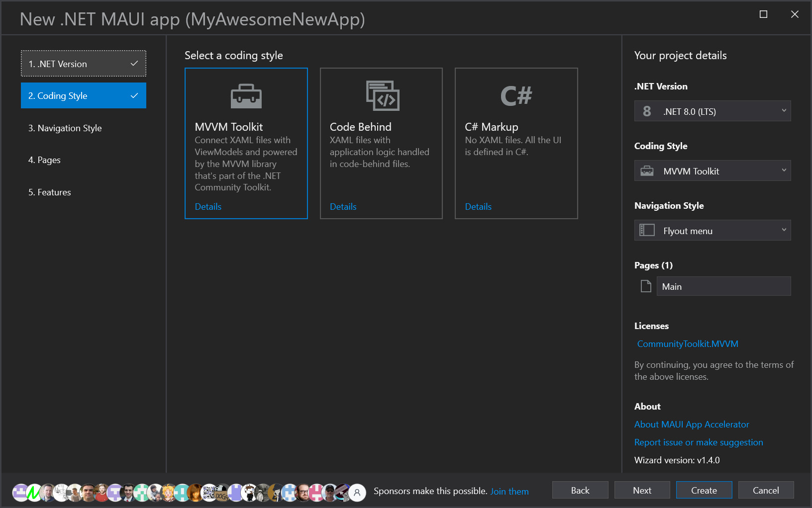Open the Coding Style dropdown
Viewport: 812px width, 508px height.
(712, 170)
